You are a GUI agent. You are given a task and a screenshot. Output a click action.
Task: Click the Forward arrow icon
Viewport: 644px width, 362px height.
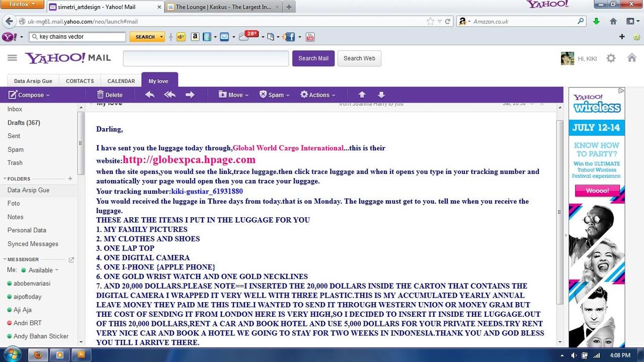coord(190,95)
